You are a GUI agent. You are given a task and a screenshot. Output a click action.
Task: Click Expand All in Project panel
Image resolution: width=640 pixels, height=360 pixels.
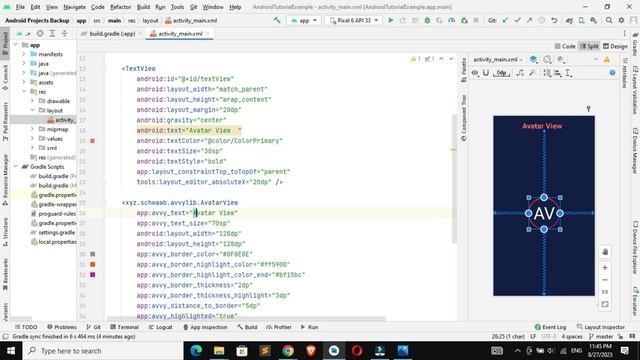pos(52,33)
